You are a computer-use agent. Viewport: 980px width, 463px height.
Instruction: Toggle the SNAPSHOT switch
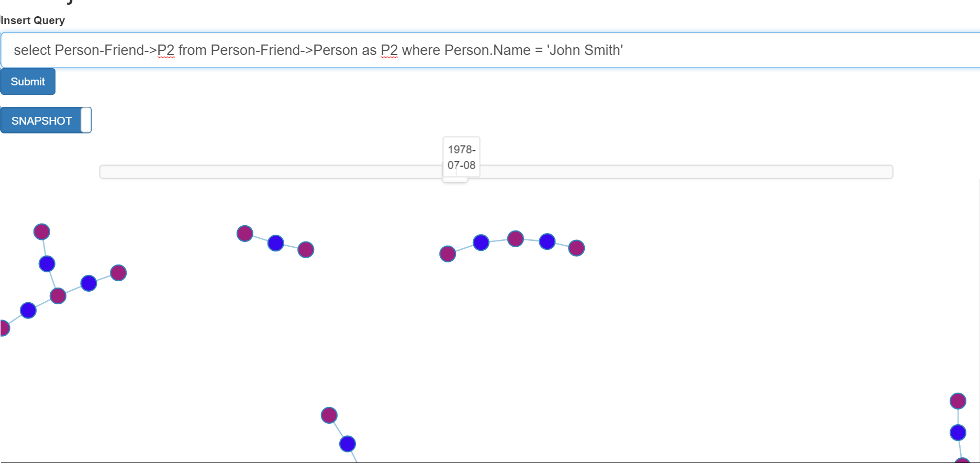coord(46,120)
